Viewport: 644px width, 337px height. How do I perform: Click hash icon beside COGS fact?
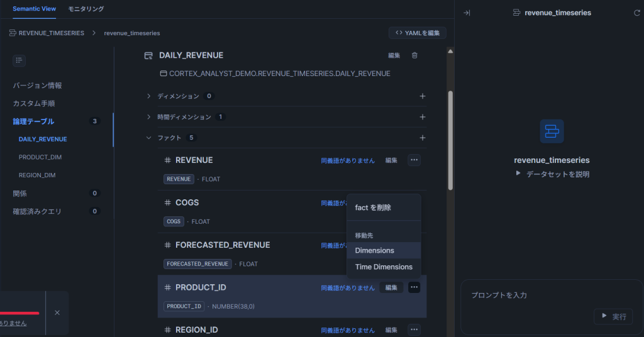tap(167, 202)
